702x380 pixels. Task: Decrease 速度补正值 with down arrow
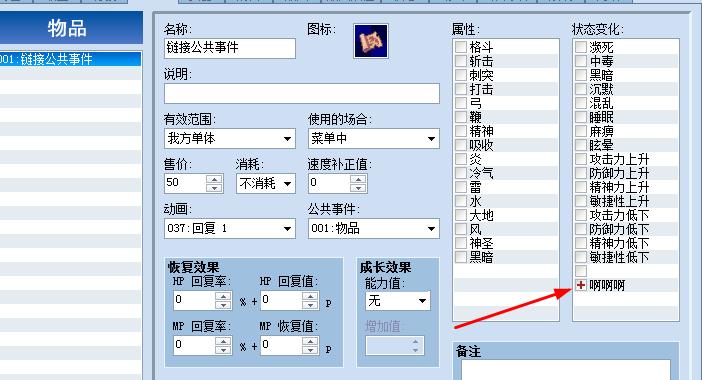point(358,188)
